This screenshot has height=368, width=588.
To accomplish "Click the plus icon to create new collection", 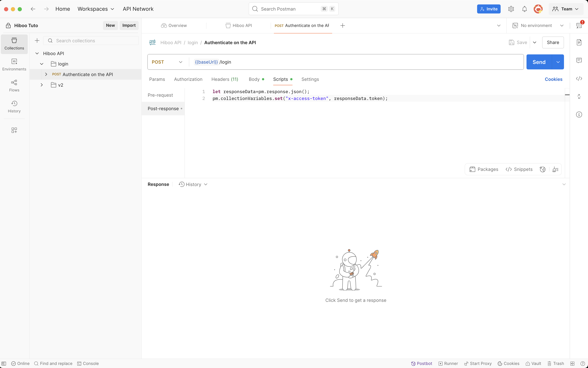I will [37, 41].
